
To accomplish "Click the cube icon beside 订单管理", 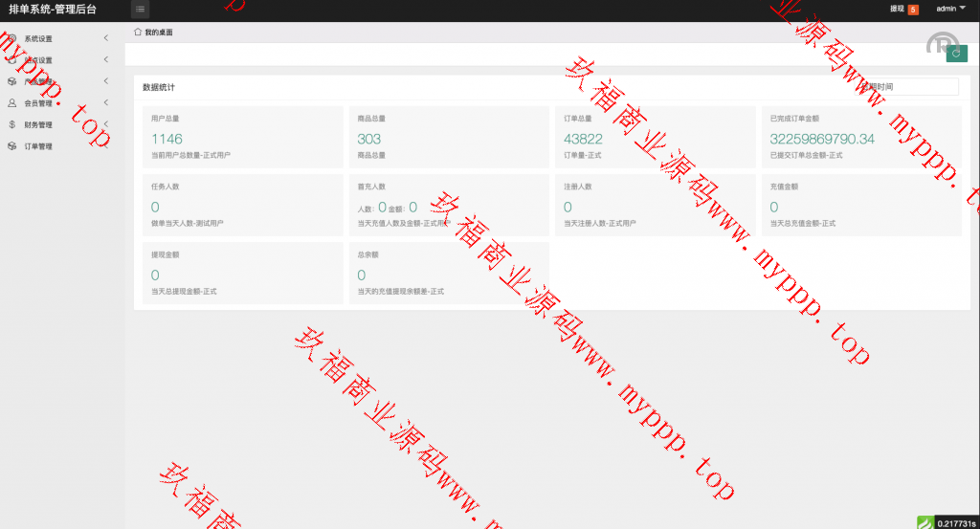I will 11,146.
